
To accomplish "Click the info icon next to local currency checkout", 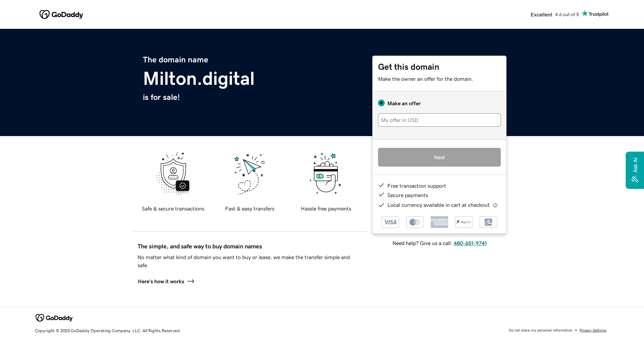I will click(x=495, y=205).
